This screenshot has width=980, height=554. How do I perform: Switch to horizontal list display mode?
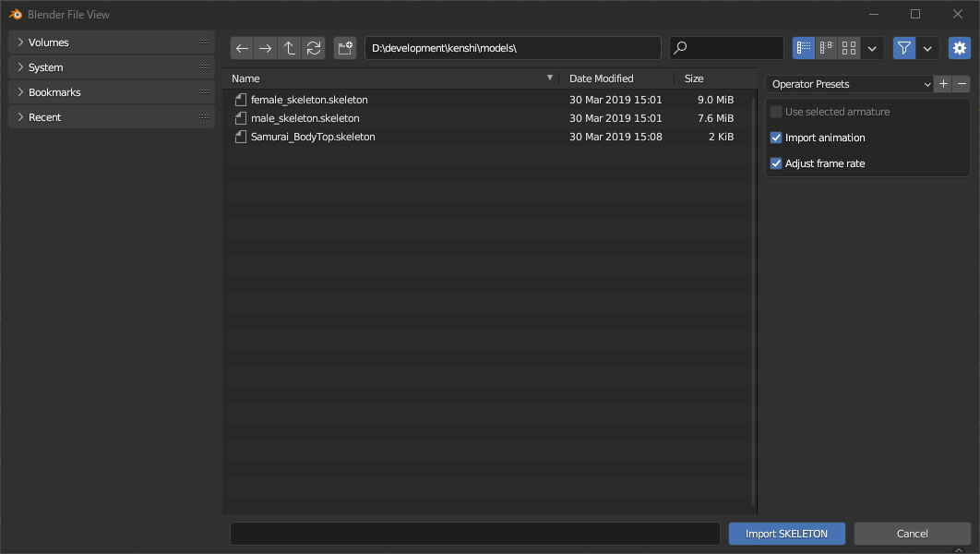(826, 48)
